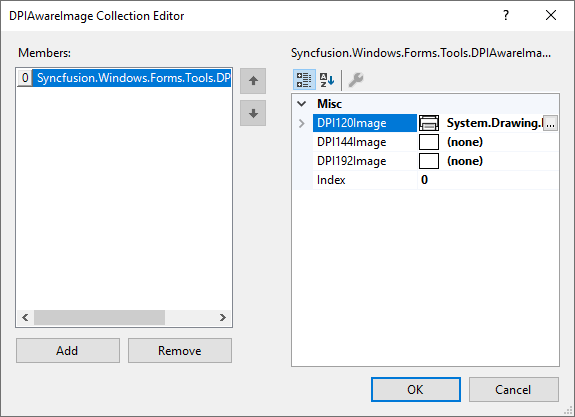Move selected member down with arrow button

pyautogui.click(x=253, y=113)
